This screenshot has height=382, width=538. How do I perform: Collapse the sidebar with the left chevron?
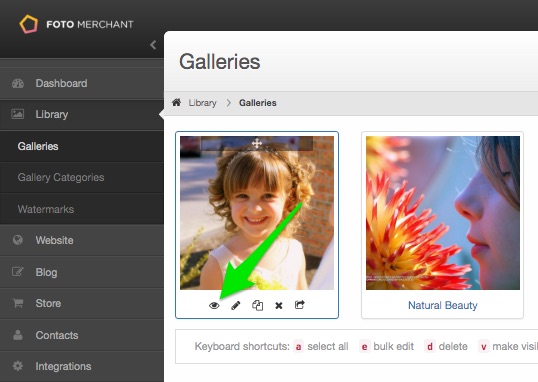[x=153, y=45]
